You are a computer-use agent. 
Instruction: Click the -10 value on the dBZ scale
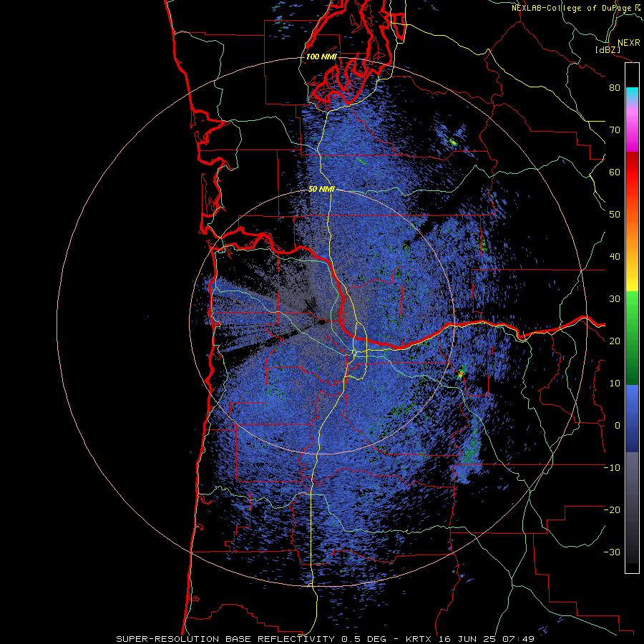pos(612,468)
